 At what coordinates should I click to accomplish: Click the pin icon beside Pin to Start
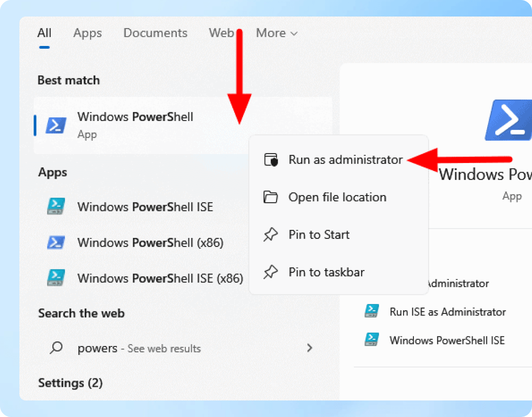tap(270, 234)
